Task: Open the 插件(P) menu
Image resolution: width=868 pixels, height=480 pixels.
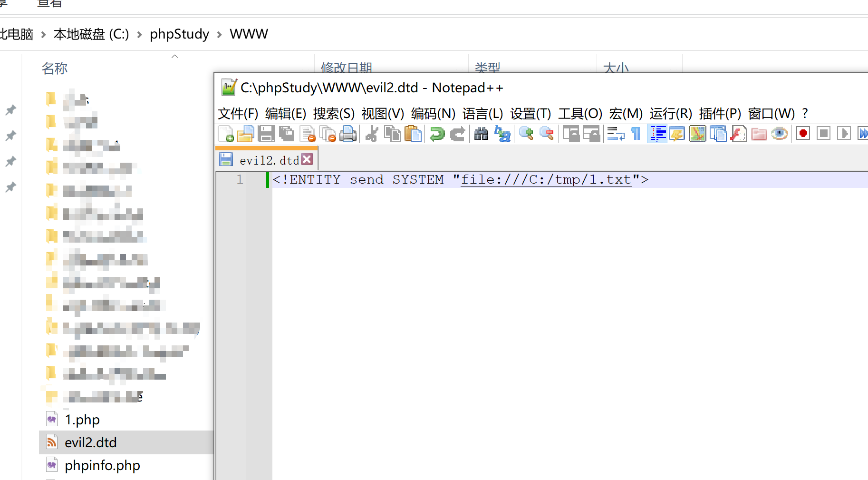Action: click(720, 114)
